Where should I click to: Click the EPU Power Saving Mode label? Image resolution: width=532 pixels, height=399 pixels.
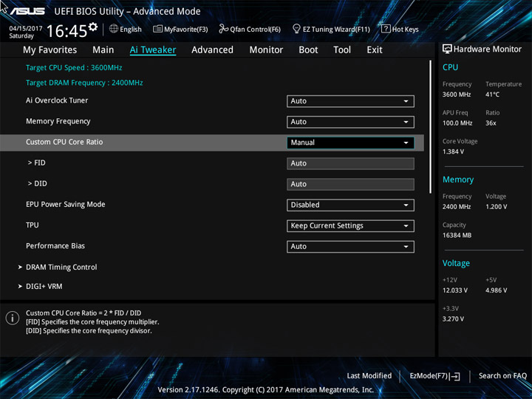(66, 204)
